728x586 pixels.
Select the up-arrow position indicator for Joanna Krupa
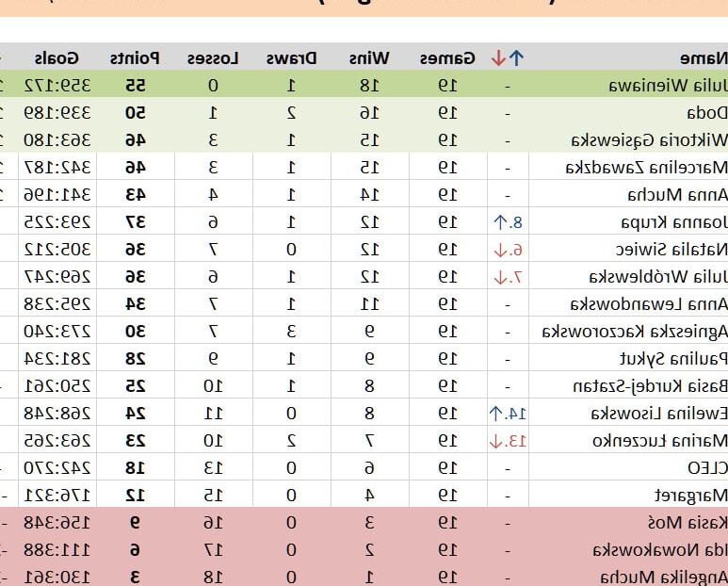click(508, 222)
